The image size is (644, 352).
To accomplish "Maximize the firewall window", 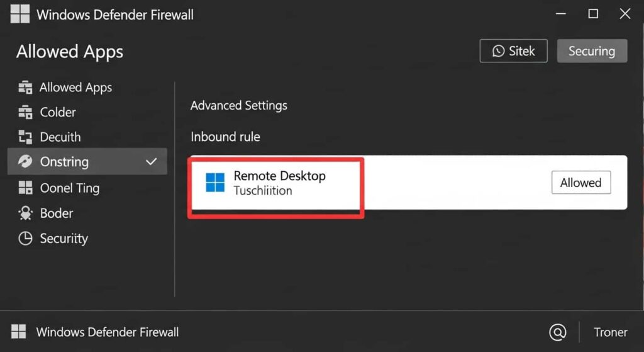I will click(593, 14).
